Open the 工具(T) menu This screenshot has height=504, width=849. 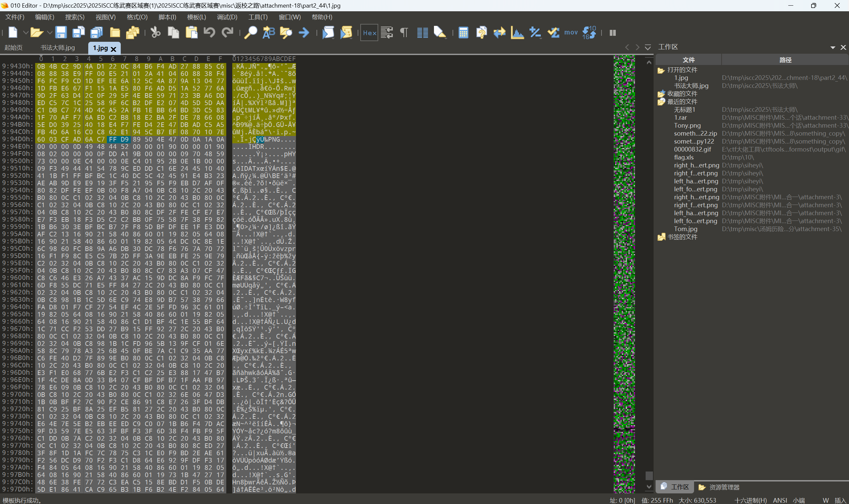tap(258, 17)
